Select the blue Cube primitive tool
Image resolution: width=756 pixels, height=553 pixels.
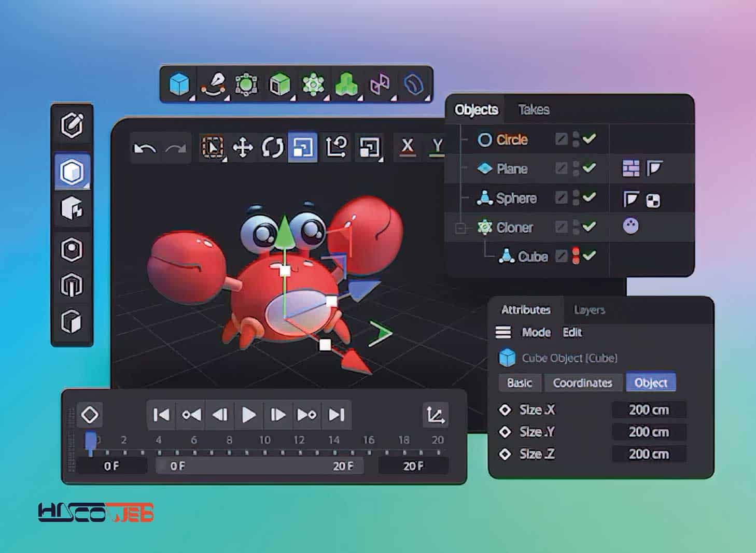tap(179, 84)
